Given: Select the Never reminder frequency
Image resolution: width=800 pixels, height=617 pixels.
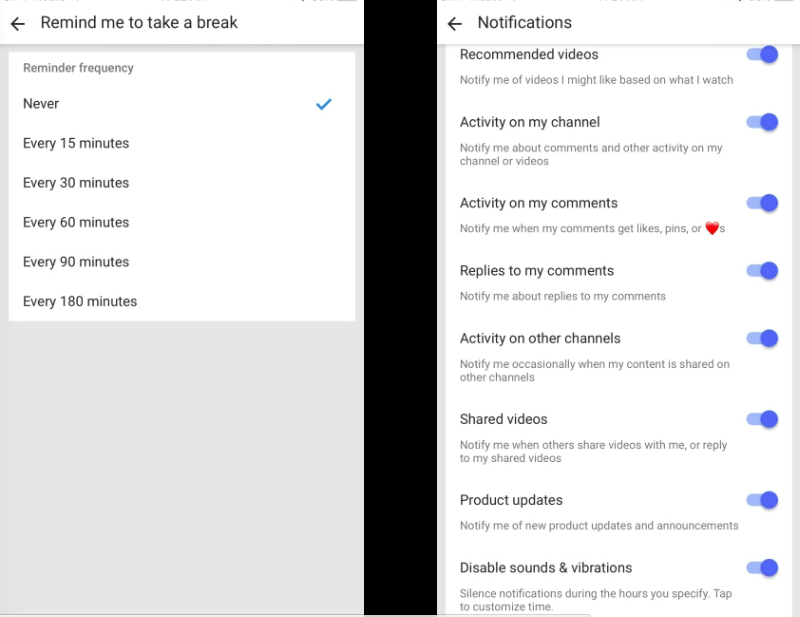Looking at the screenshot, I should point(41,104).
